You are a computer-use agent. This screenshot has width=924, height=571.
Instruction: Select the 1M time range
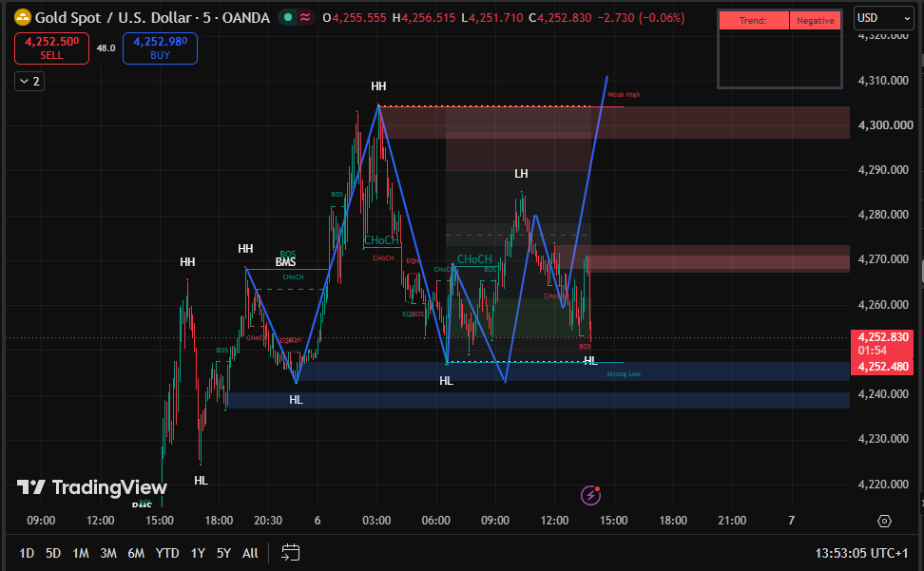(x=81, y=553)
